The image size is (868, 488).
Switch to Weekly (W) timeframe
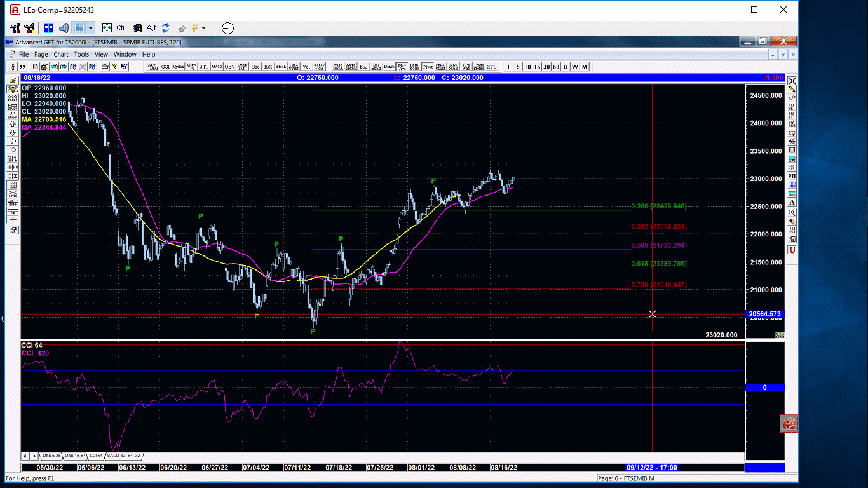coord(575,67)
